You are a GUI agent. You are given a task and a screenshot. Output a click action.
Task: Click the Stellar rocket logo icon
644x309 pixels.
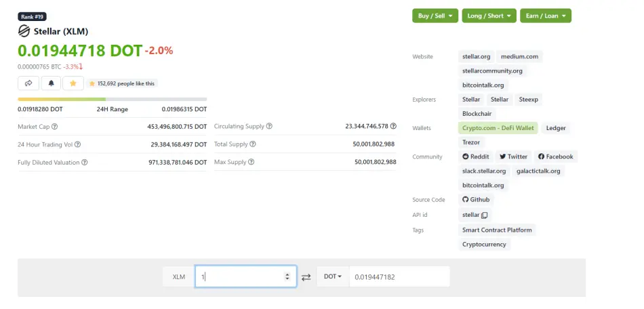point(24,31)
